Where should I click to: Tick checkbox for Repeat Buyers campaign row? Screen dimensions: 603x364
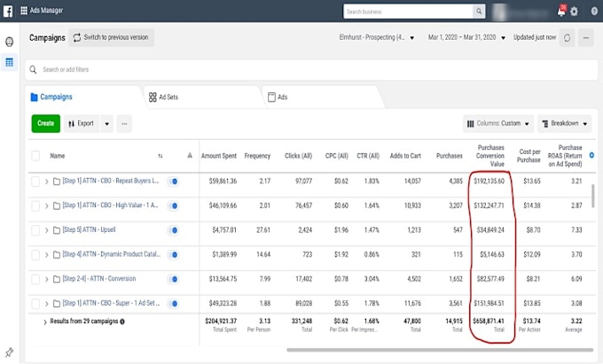(x=35, y=182)
